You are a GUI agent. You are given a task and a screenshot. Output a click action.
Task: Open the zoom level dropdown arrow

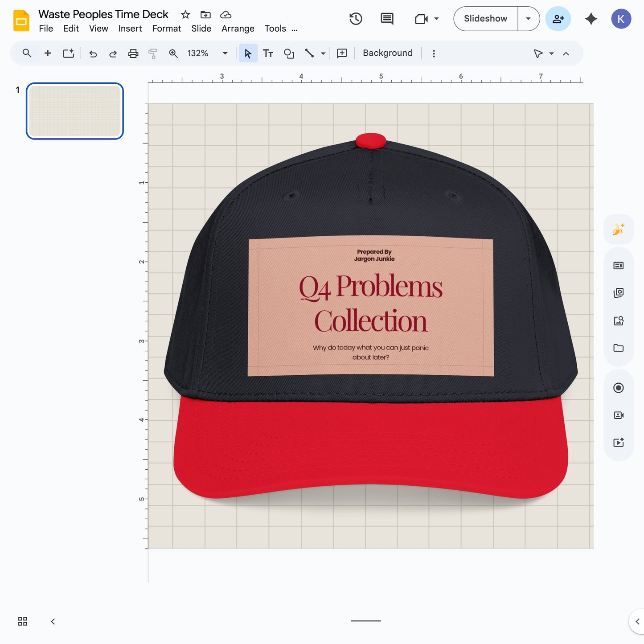(225, 53)
